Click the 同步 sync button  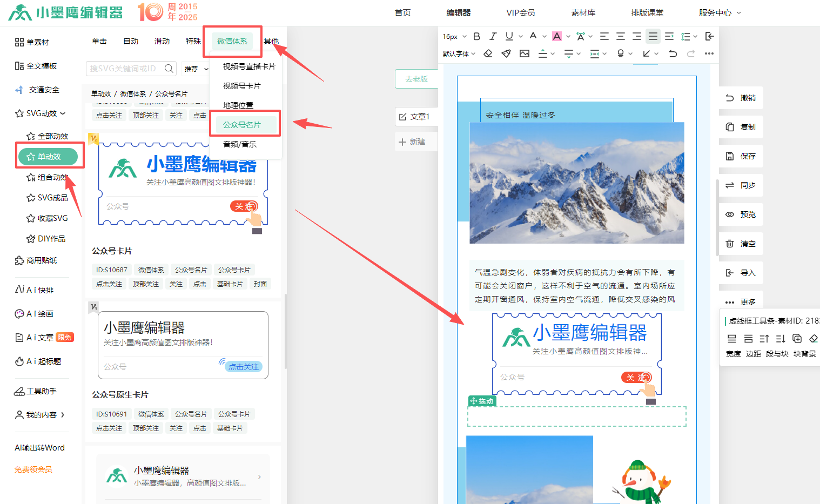click(741, 185)
